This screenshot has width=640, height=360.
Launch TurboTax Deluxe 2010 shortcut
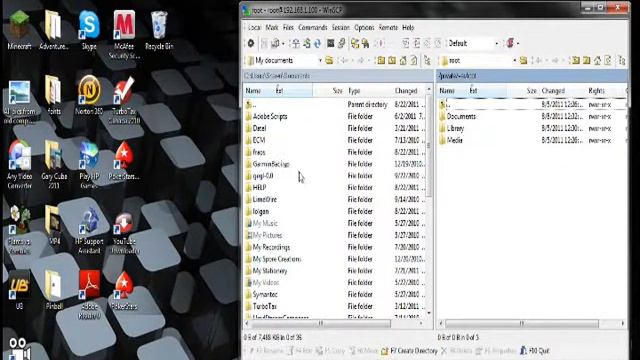coord(124,100)
